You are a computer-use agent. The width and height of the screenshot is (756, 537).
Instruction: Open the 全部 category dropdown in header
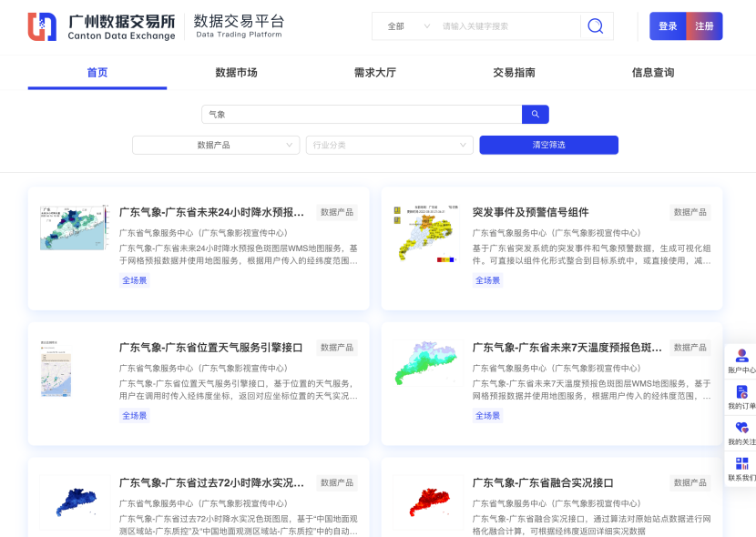(408, 26)
